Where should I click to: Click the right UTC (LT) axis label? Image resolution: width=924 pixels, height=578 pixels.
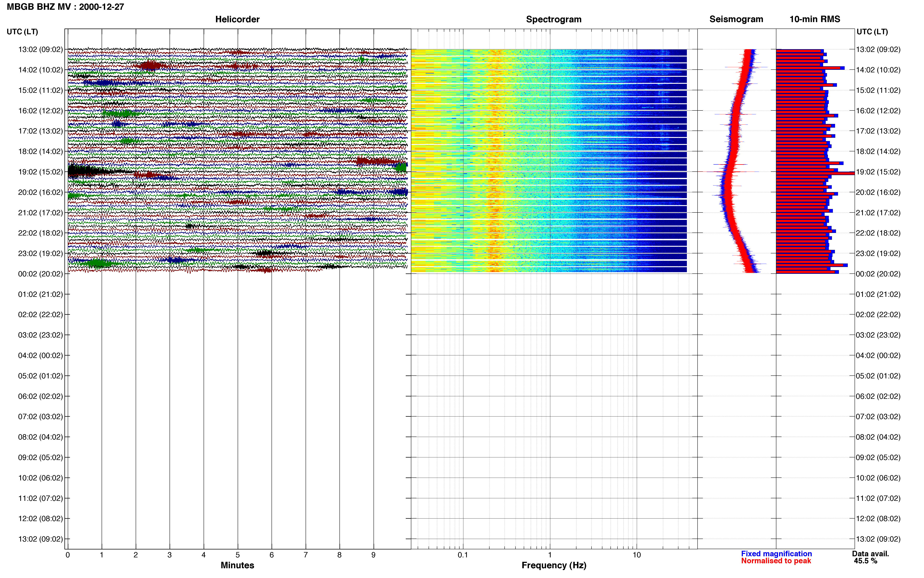(872, 32)
